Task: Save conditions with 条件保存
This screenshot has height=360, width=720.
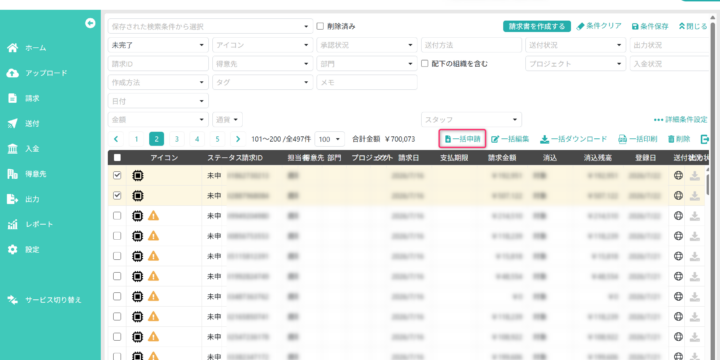Action: [650, 26]
